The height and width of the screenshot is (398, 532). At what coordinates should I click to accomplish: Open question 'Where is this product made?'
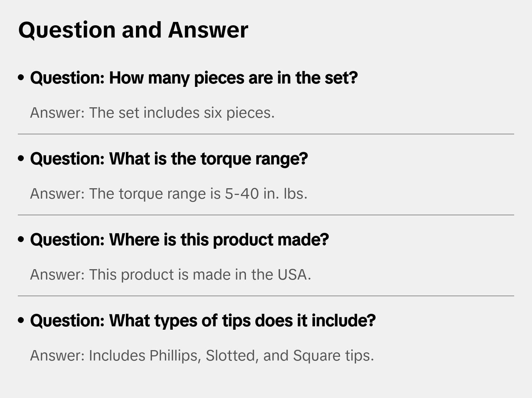179,240
